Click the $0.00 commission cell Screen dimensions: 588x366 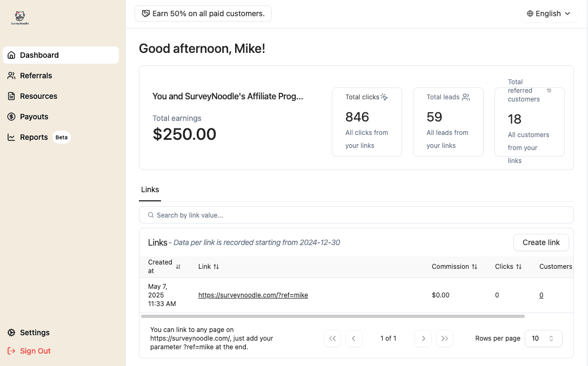[x=440, y=295]
